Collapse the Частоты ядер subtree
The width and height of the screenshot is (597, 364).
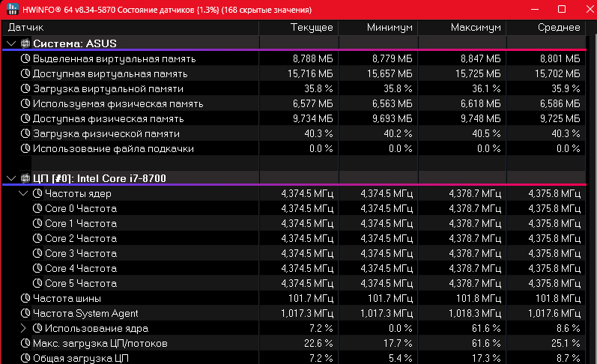[22, 193]
